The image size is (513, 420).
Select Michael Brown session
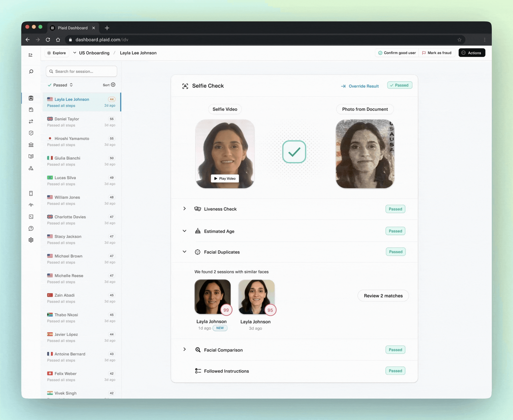point(82,259)
